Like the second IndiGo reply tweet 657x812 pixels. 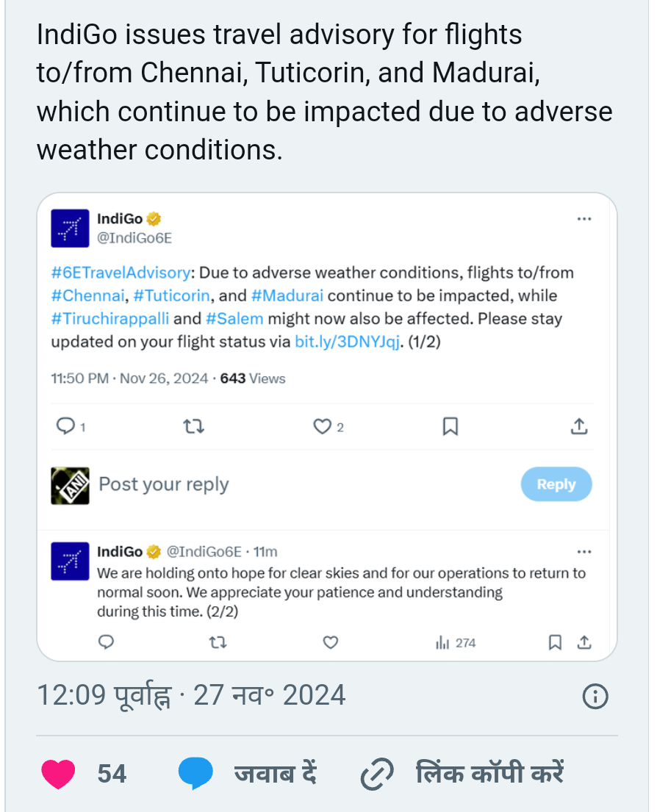tap(331, 643)
